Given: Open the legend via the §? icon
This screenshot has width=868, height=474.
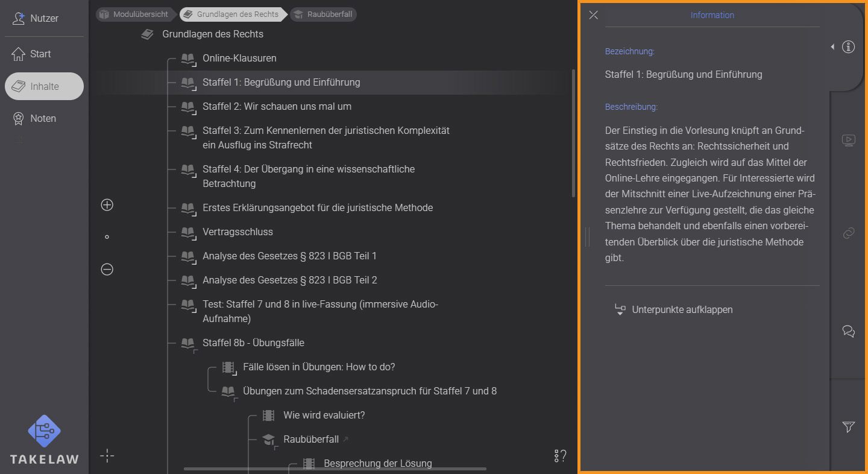Looking at the screenshot, I should point(559,456).
